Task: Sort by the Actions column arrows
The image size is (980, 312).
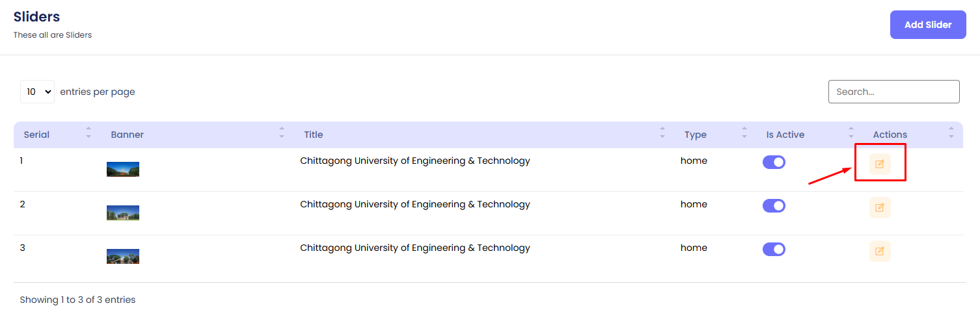Action: coord(951,133)
